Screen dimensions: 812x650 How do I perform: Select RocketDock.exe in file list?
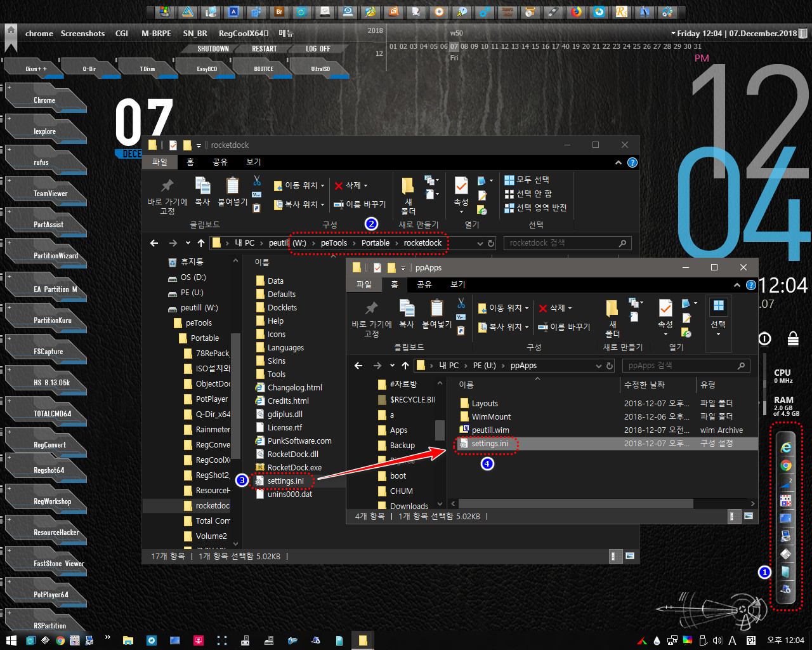(294, 468)
